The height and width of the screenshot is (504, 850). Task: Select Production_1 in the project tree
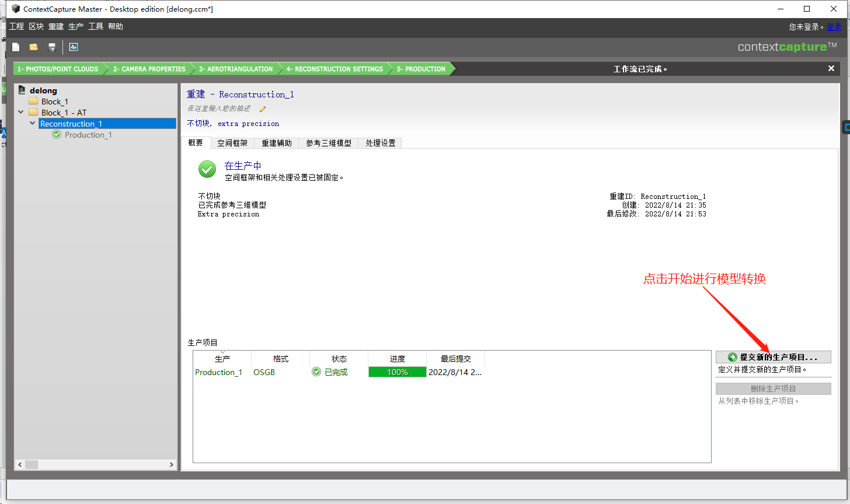88,135
